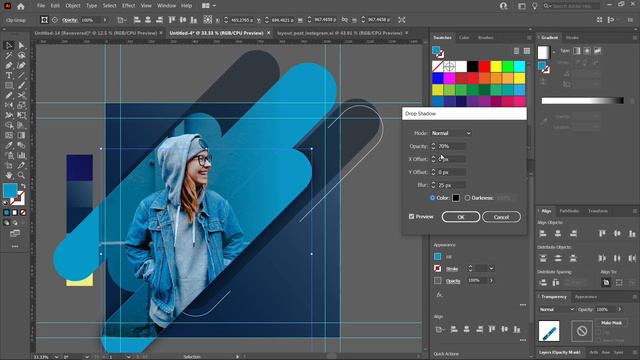This screenshot has height=360, width=640.
Task: Click Horizontal Distribute Right in Align panel
Action: [x=632, y=258]
